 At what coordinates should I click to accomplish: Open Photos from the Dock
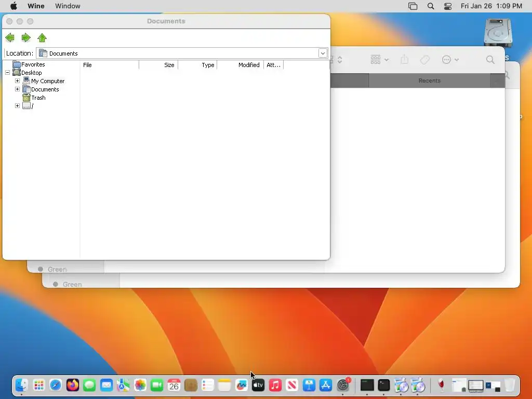pos(140,385)
